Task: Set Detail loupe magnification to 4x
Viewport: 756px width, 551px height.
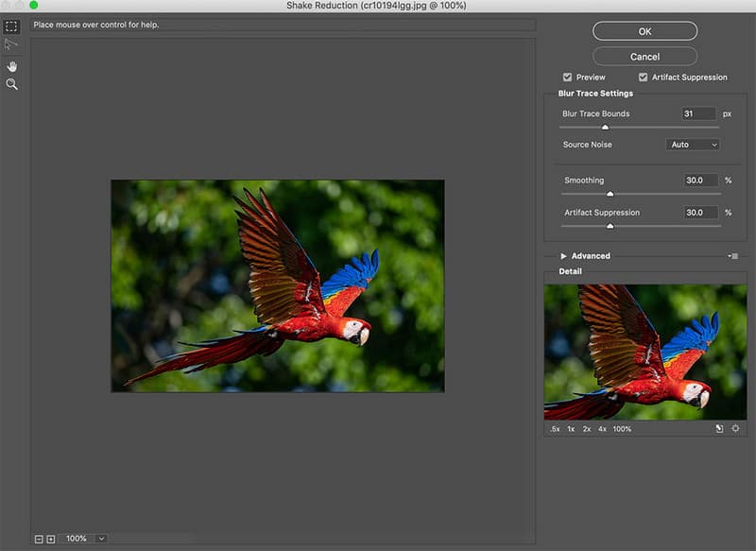Action: tap(602, 429)
